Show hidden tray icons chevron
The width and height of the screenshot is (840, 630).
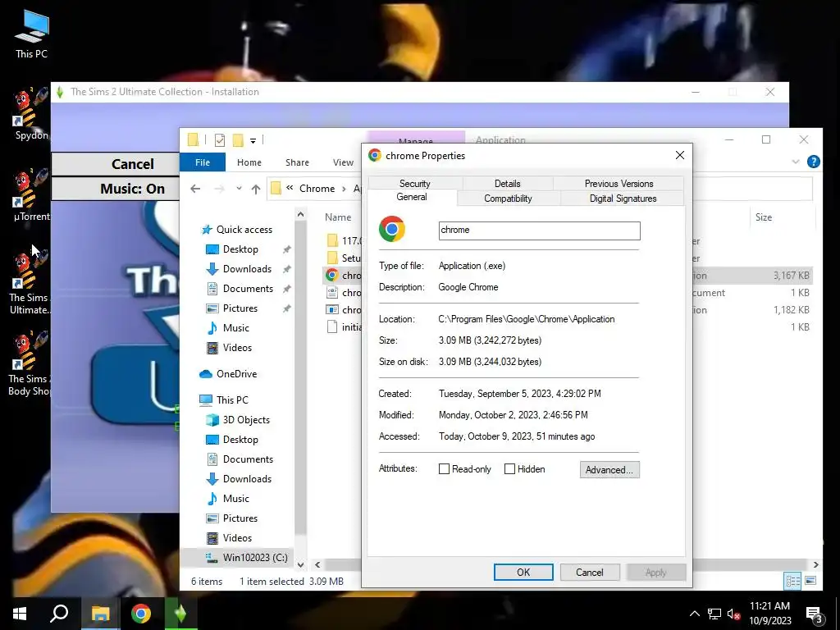tap(694, 614)
